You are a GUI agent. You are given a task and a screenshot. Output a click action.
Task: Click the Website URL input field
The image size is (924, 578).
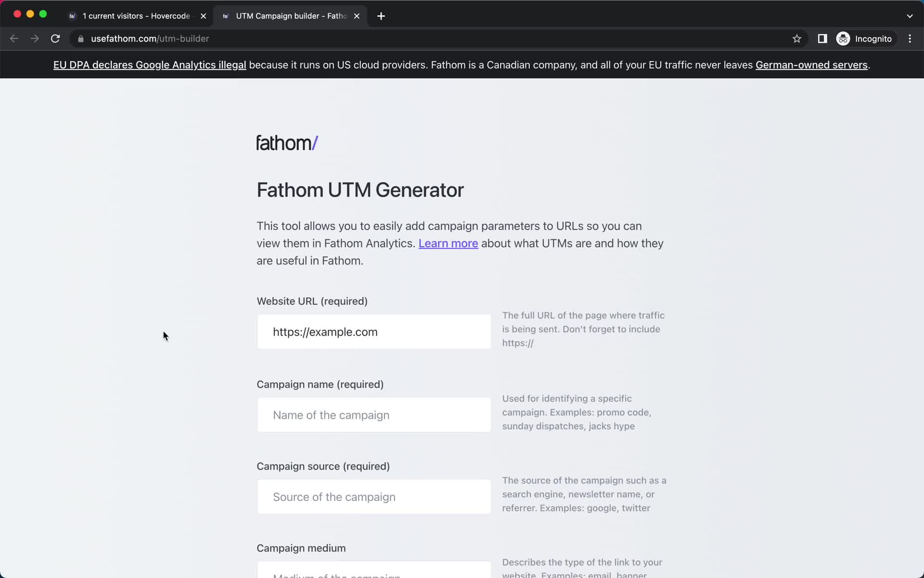(x=374, y=331)
